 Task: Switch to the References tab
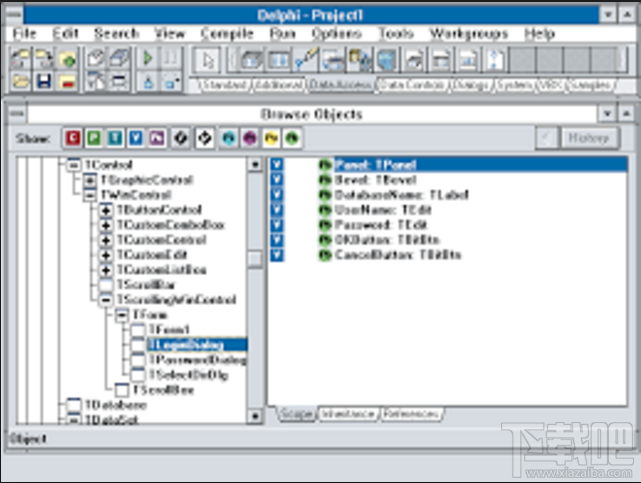coord(411,414)
